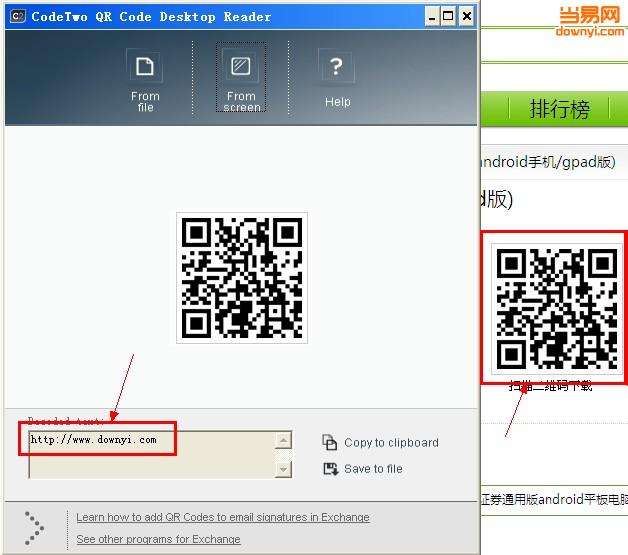Click inside the decoded text field
The height and width of the screenshot is (555, 628).
152,454
